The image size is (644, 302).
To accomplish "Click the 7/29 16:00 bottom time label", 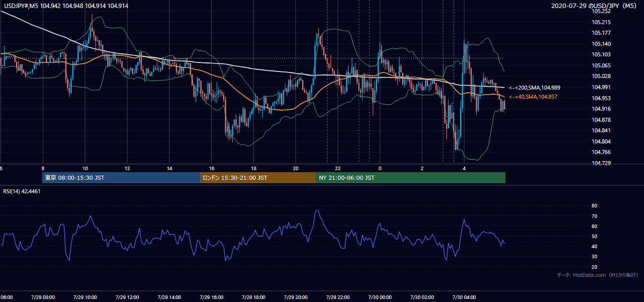I will (x=211, y=297).
